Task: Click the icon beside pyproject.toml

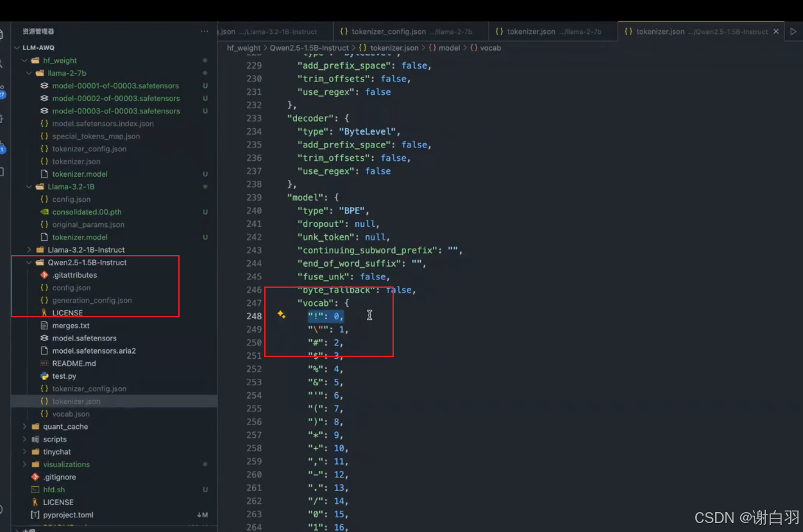Action: 35,515
